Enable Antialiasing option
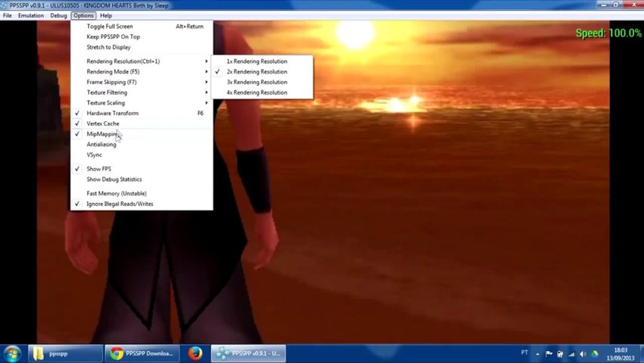This screenshot has height=363, width=644. tap(141, 145)
